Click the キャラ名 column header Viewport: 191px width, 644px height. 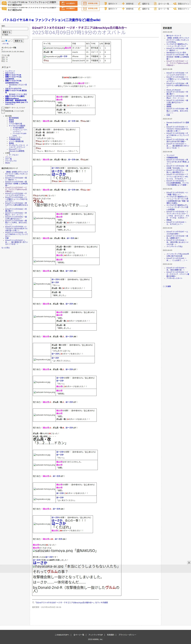(x=57, y=44)
